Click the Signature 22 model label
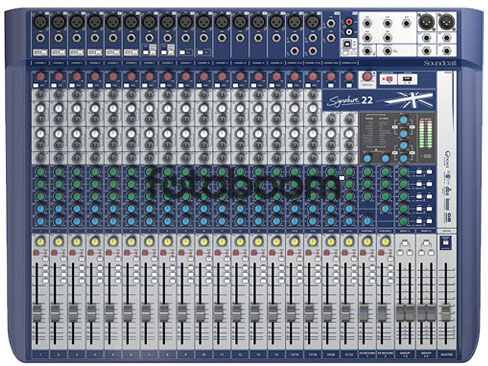 (x=350, y=100)
